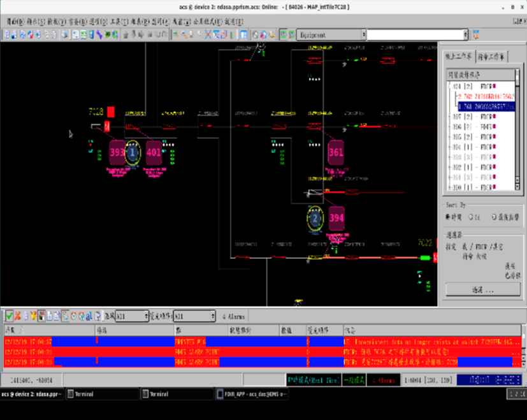The image size is (527, 420).
Task: Click the circled number 1 marker
Action: coord(133,153)
